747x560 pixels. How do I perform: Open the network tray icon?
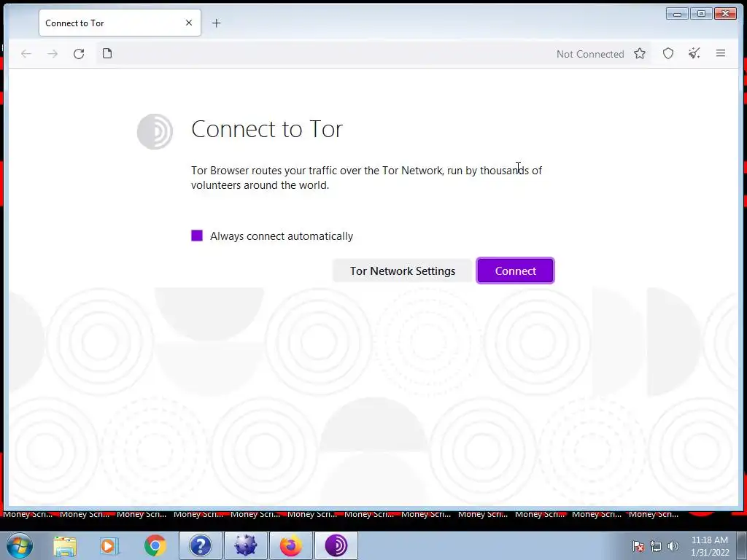(656, 547)
